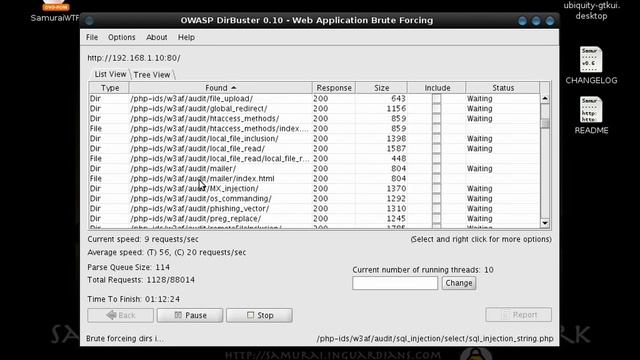Select the /php-ids/w3af/audit/global_redirect/ row

(314, 109)
